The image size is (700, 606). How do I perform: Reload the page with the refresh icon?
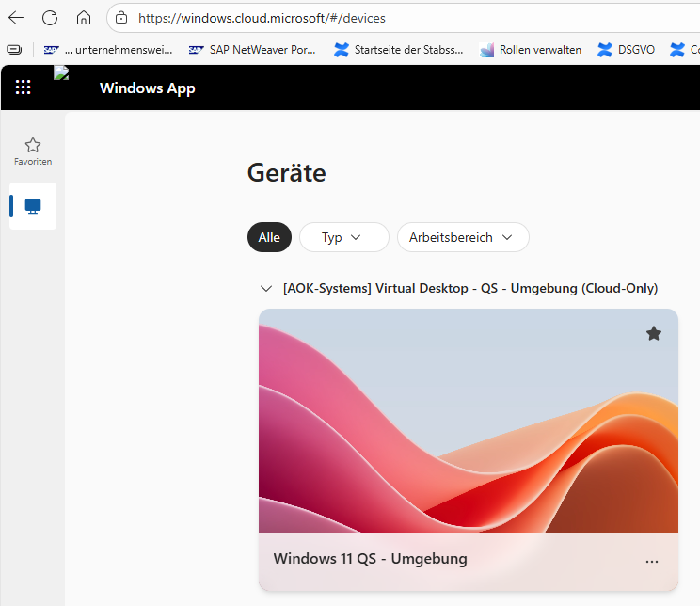pos(50,18)
